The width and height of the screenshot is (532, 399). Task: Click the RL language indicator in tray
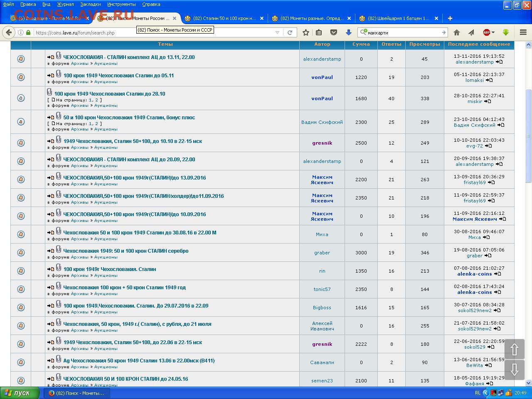tap(478, 393)
